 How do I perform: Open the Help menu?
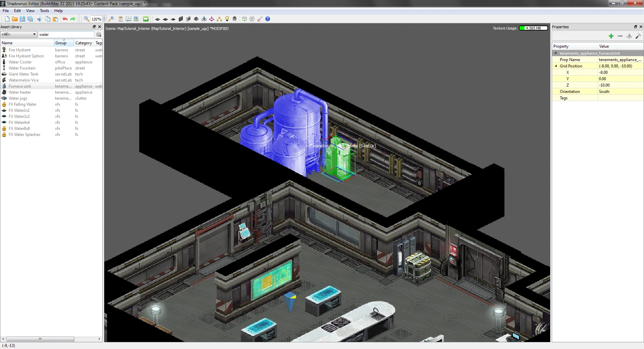click(58, 11)
